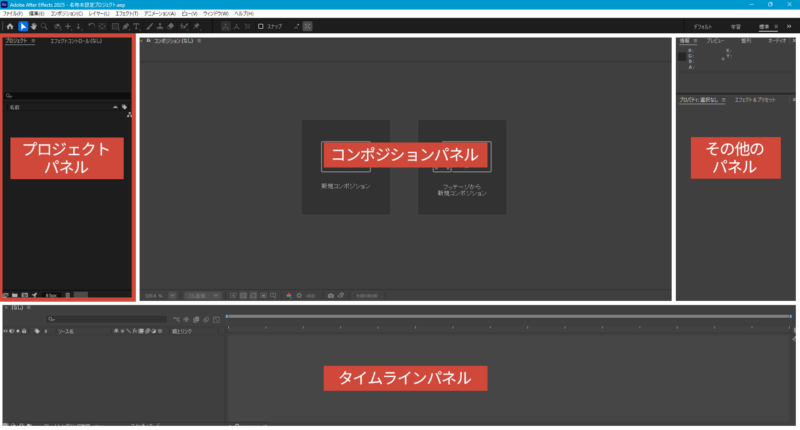Screen dimensions: 800x430
Task: Click the フッテージから新規コンポジション button
Action: (x=462, y=167)
